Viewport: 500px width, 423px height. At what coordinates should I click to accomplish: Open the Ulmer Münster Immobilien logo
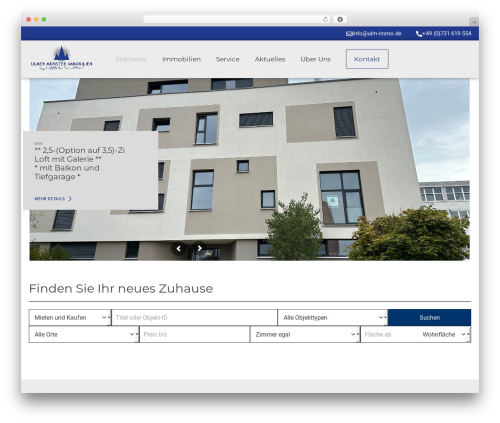pyautogui.click(x=62, y=58)
